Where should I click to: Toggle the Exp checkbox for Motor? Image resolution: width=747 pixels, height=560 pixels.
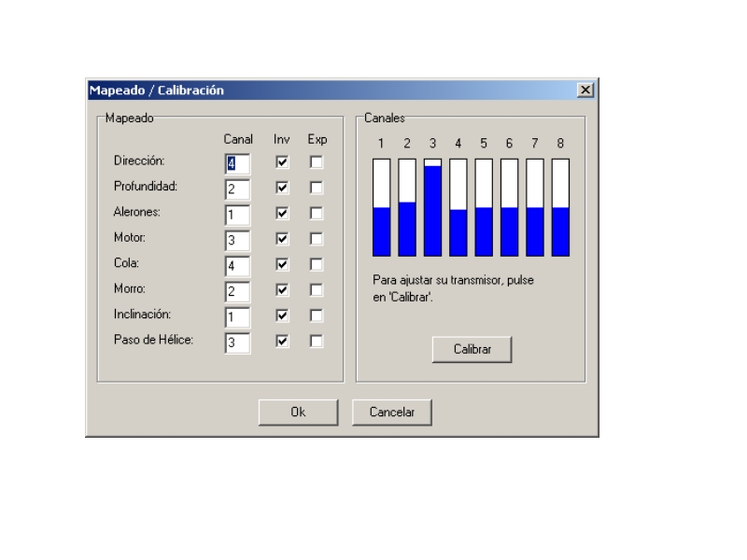(x=317, y=239)
